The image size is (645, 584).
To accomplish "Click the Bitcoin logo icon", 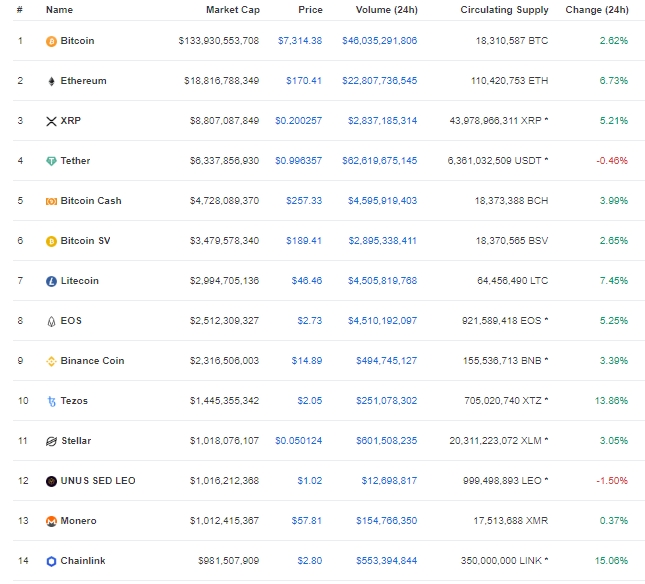I will tap(51, 41).
